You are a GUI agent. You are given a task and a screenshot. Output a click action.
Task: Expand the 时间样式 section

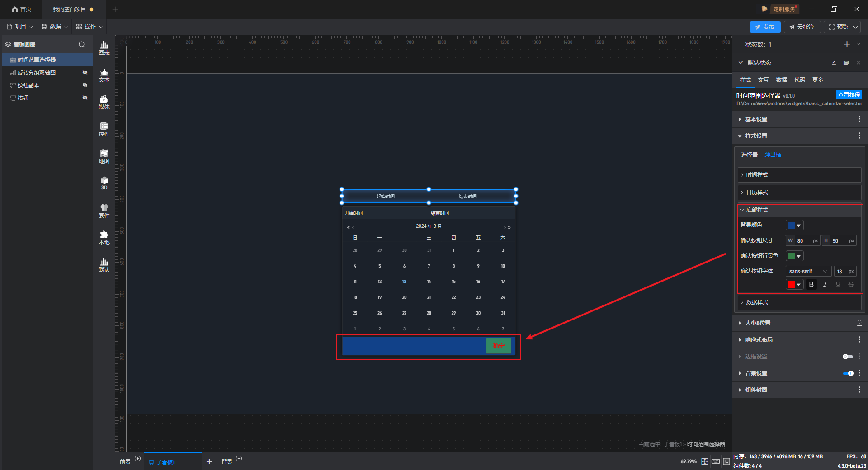799,175
